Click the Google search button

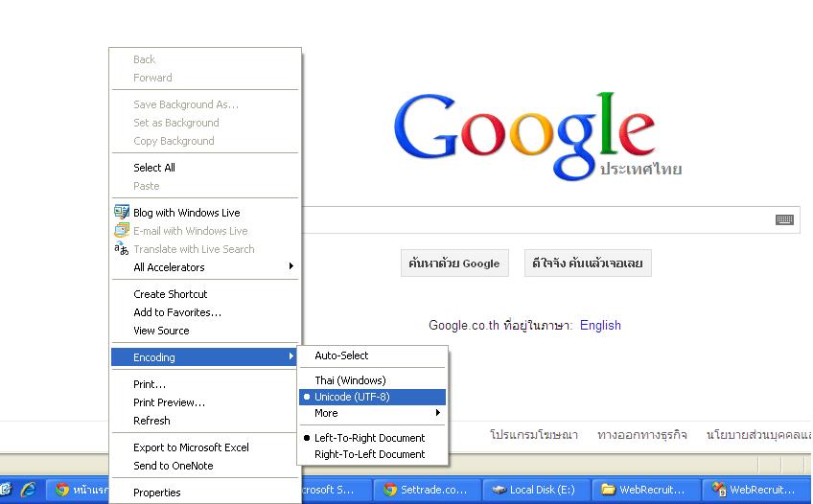click(454, 263)
